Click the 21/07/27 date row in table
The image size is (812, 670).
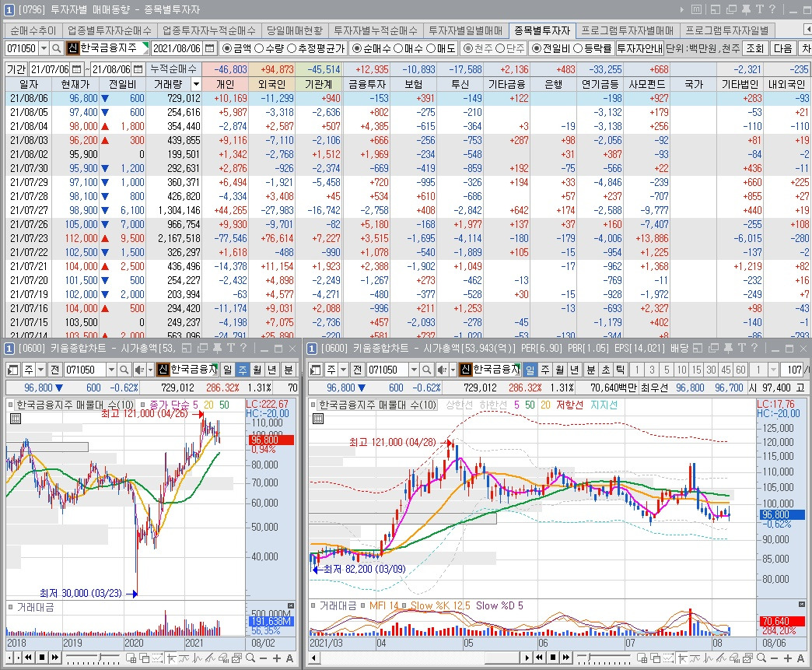408,210
